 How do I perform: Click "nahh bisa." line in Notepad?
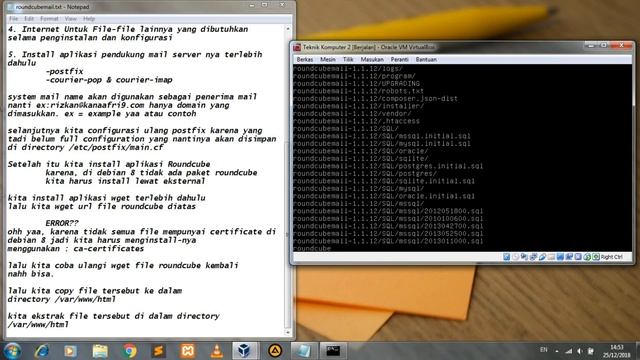[x=31, y=274]
